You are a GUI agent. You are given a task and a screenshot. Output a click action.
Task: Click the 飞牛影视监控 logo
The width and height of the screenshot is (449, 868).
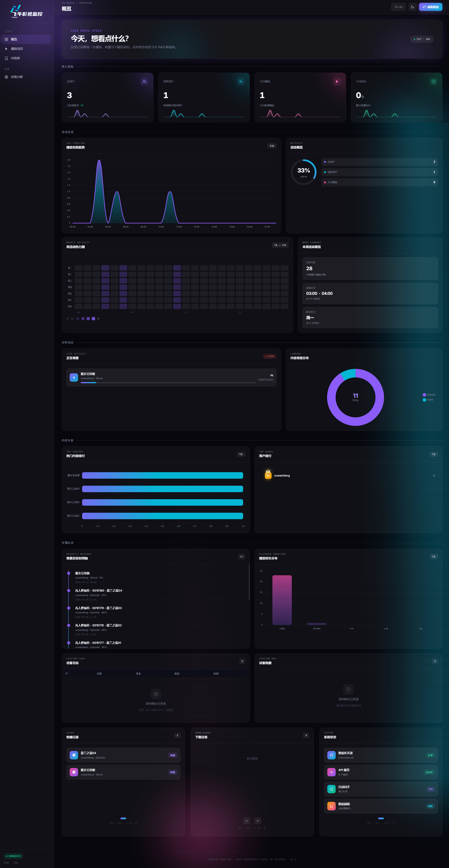pos(26,12)
